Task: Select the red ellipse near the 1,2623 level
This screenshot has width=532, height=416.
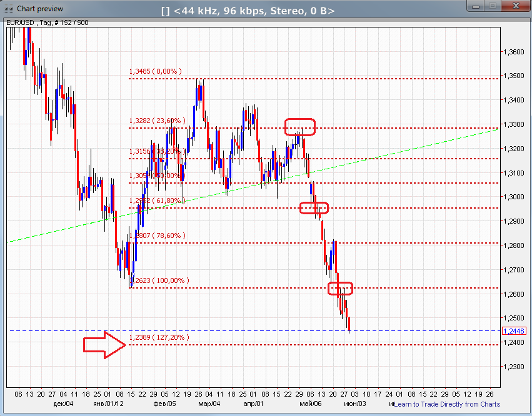Action: [x=341, y=289]
